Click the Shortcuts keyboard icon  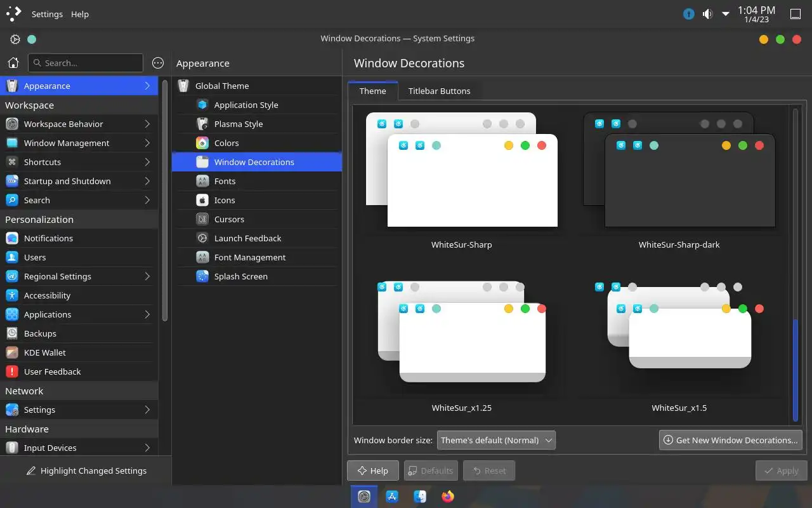[12, 162]
